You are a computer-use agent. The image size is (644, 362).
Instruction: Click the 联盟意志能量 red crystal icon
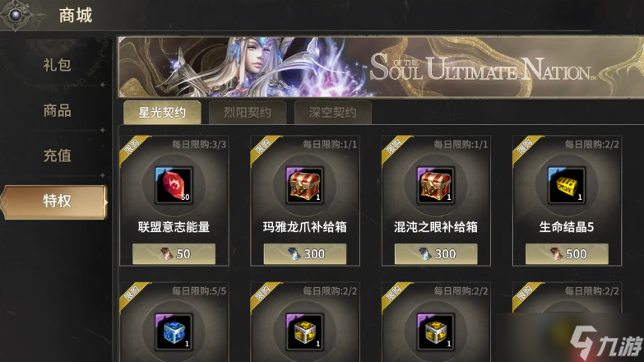point(174,185)
